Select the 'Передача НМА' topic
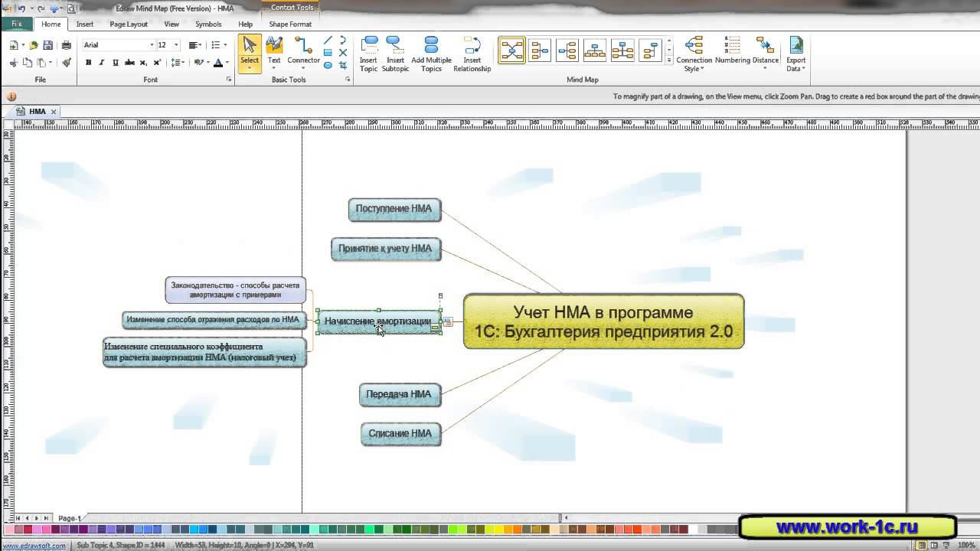Viewport: 980px width, 551px height. [400, 395]
